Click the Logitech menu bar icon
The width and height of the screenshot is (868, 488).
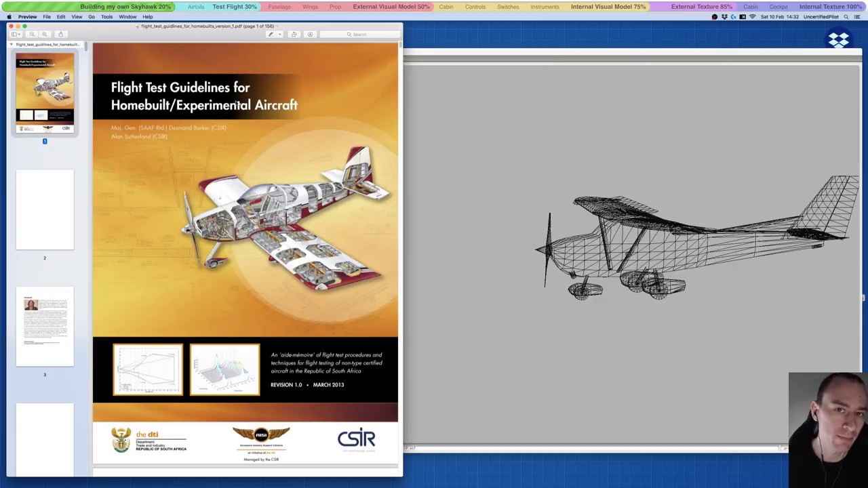(x=733, y=16)
